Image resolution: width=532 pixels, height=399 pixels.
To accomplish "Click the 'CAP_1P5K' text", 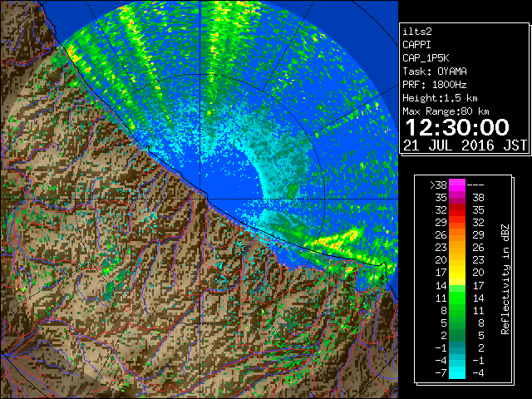I will [x=426, y=58].
